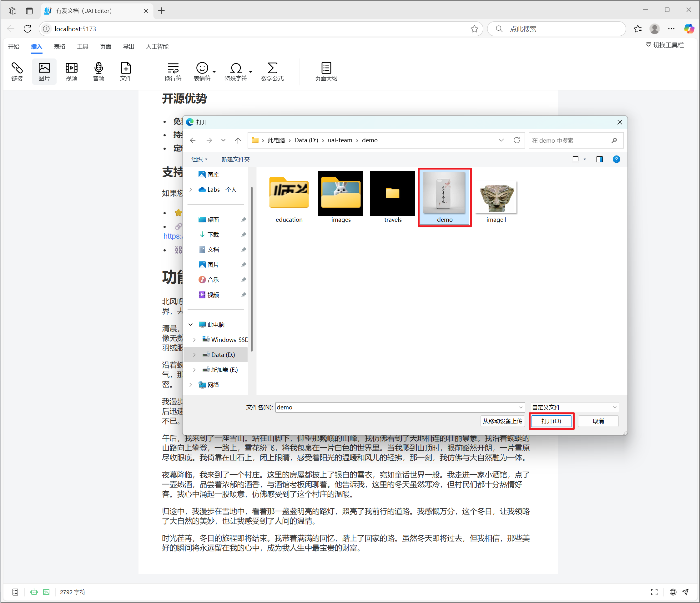Open the 特殊字符 omega symbol tool
700x603 pixels.
pos(236,72)
